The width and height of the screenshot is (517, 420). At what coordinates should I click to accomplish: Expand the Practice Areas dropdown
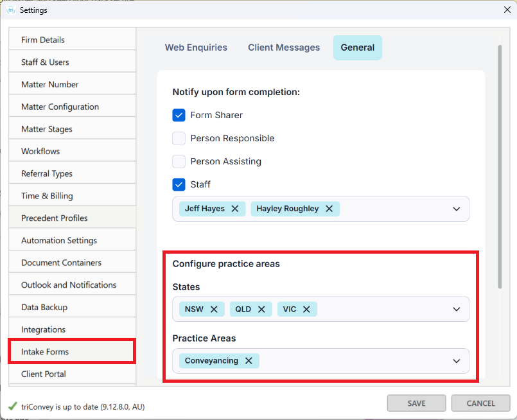tap(457, 361)
